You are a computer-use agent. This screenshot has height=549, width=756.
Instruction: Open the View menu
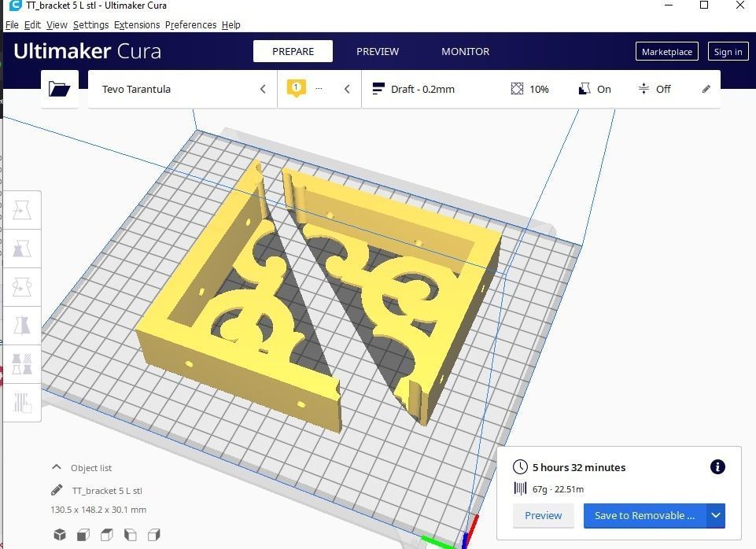[57, 25]
